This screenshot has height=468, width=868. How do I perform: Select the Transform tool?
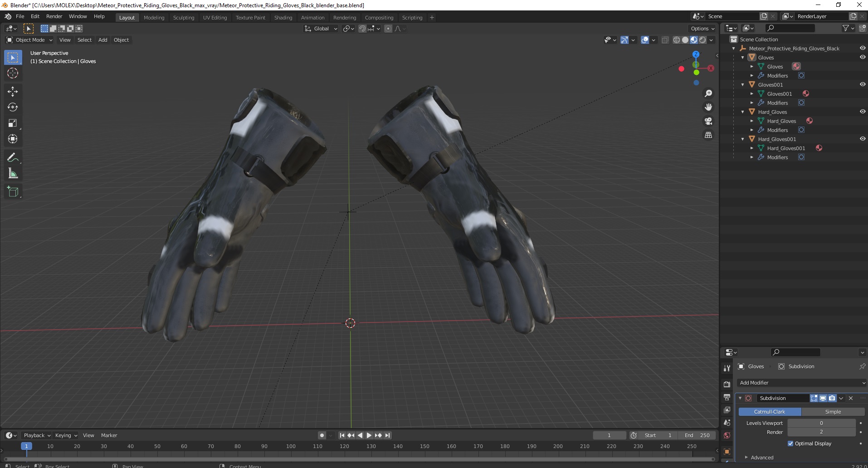[x=13, y=139]
